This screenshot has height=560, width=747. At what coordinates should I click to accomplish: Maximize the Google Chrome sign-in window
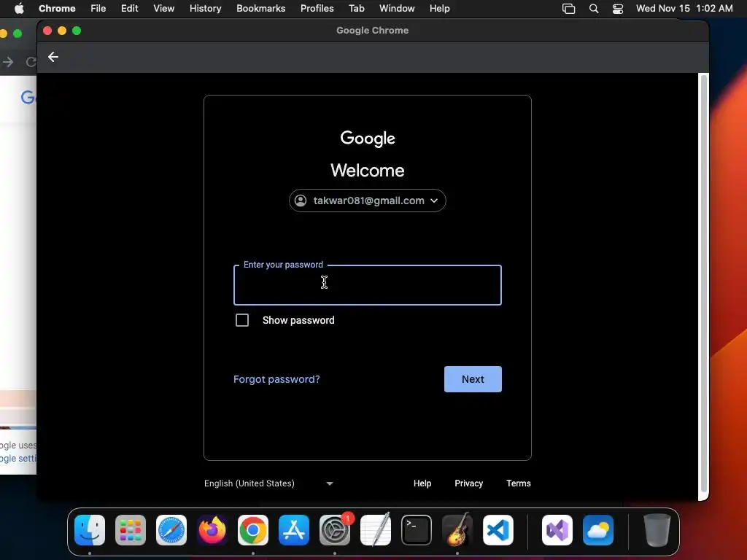76,31
